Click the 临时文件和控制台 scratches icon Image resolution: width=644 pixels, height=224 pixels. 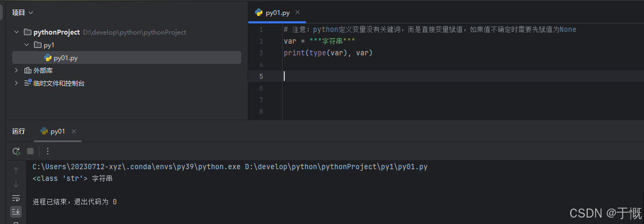28,83
